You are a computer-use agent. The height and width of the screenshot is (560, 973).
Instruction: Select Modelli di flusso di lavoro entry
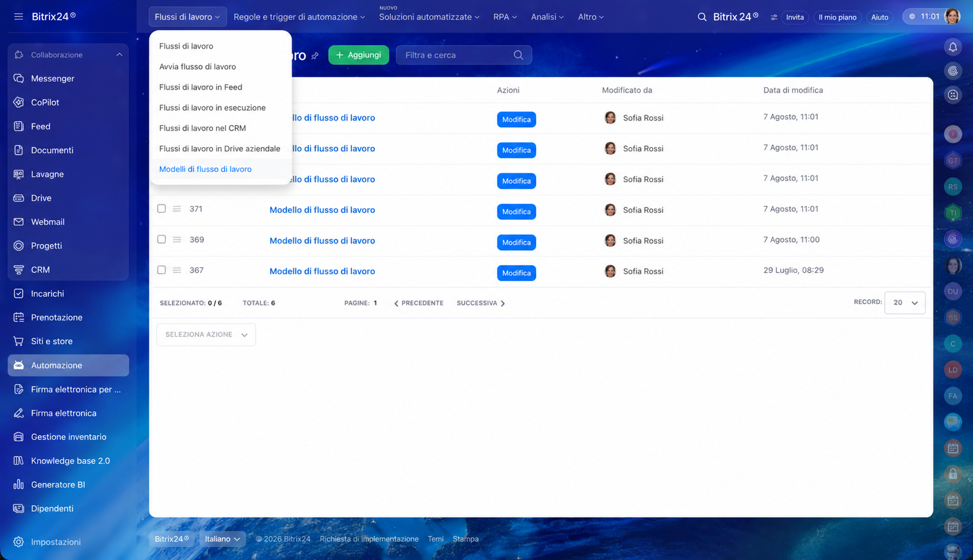[205, 169]
